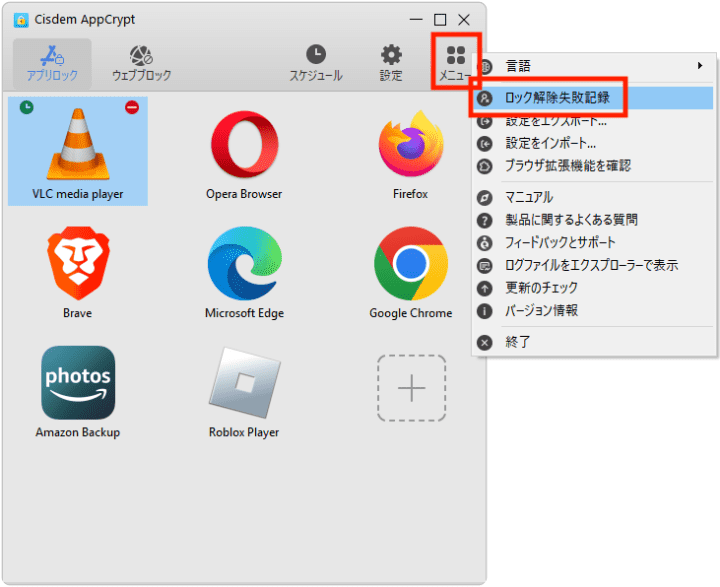Click the globe icon beside 言語

point(485,67)
